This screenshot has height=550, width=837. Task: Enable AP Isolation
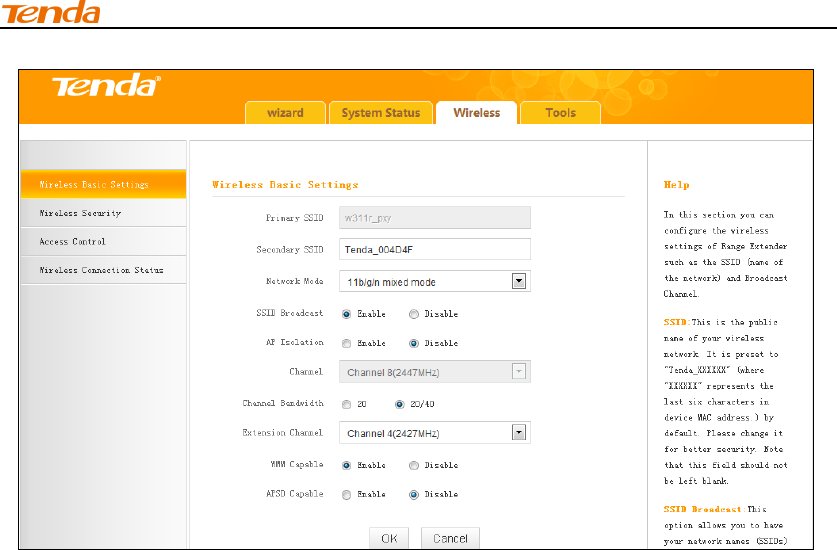point(346,343)
